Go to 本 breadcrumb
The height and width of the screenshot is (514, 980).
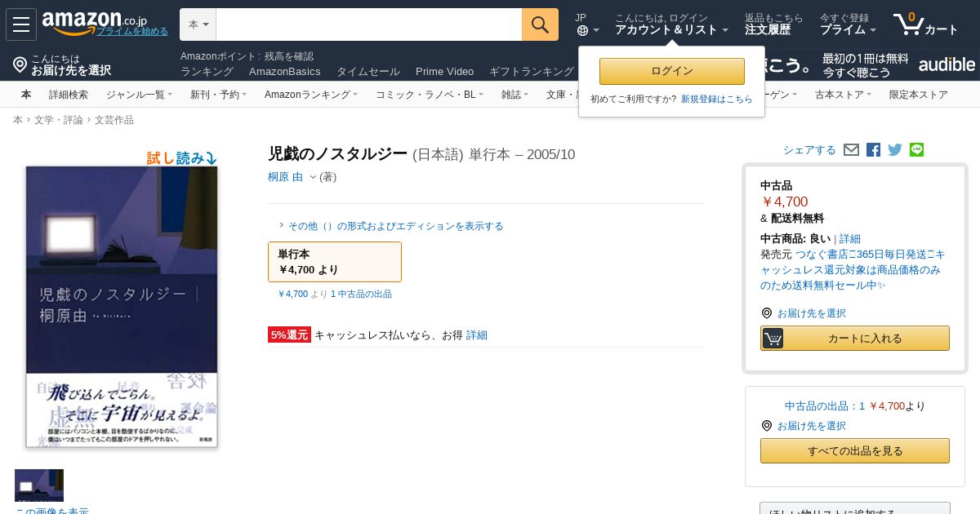tap(18, 121)
